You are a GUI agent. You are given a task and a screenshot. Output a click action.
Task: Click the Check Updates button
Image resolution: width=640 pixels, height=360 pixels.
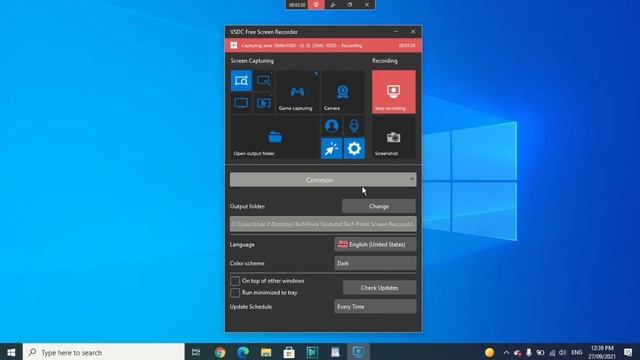(x=379, y=288)
